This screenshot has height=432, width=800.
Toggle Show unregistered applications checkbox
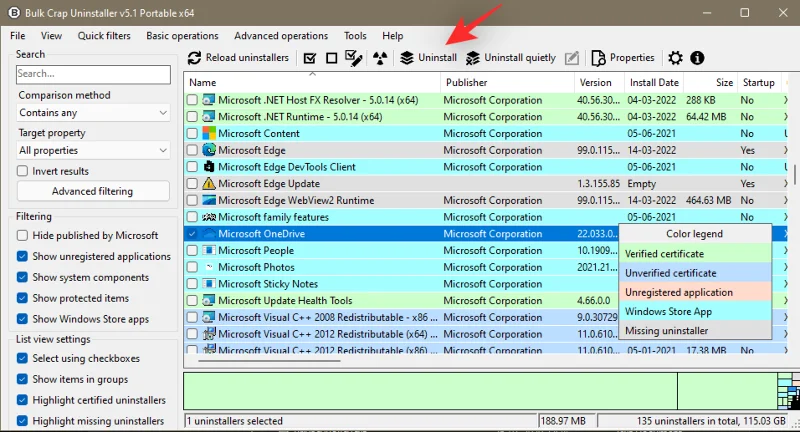pos(22,256)
